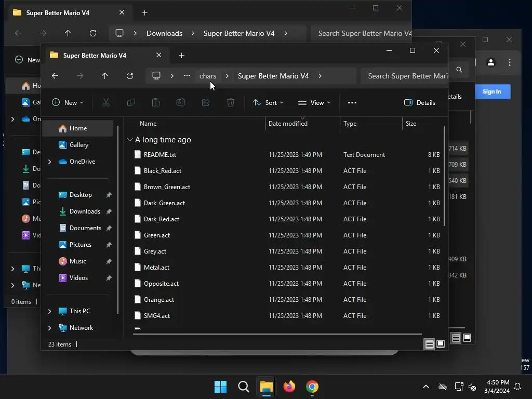Open the Sort dropdown

268,102
